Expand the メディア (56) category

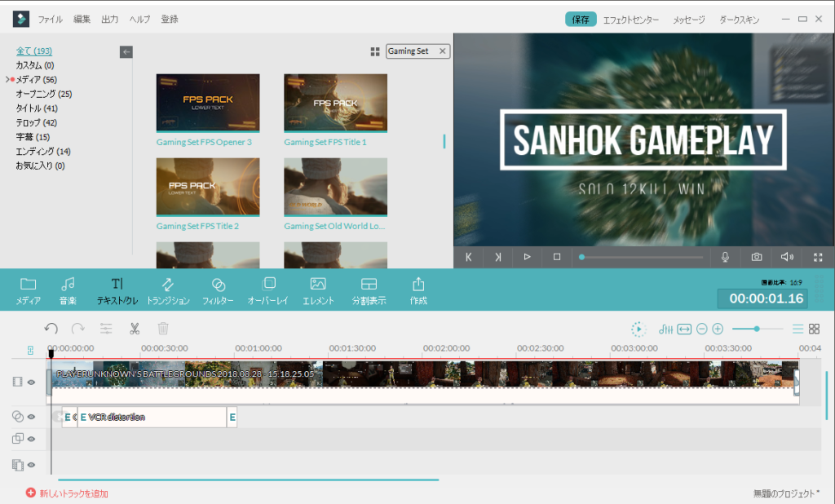7,79
